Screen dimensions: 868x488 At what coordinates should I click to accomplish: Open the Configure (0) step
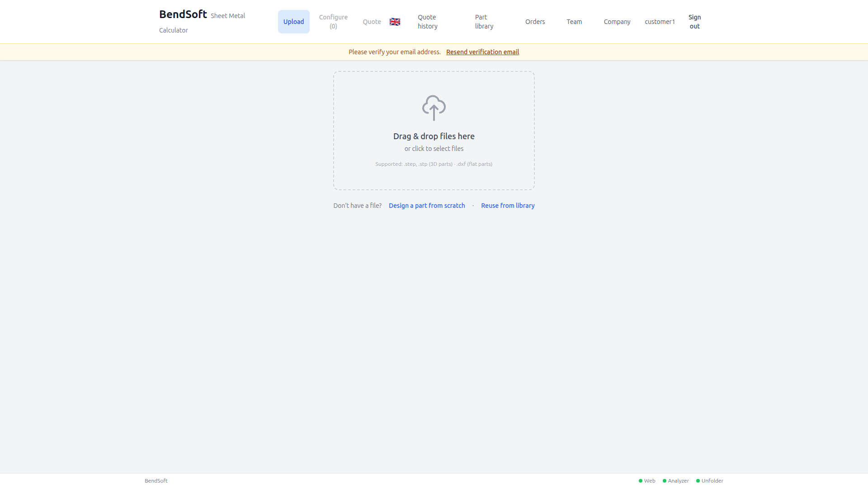click(x=333, y=22)
